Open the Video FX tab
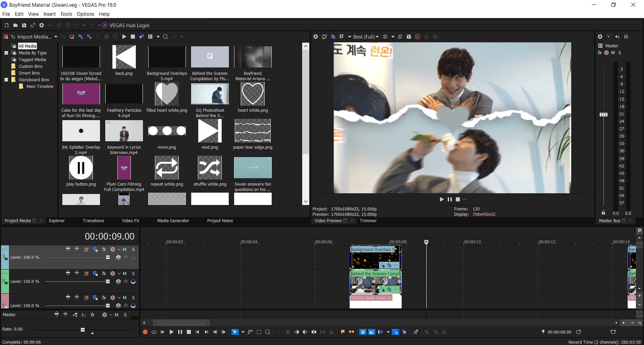The width and height of the screenshot is (644, 345). (x=131, y=221)
